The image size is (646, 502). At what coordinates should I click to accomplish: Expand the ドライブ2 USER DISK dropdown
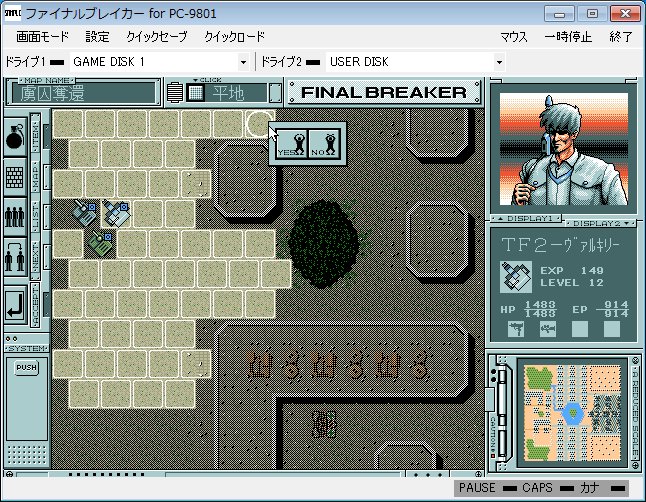click(499, 62)
